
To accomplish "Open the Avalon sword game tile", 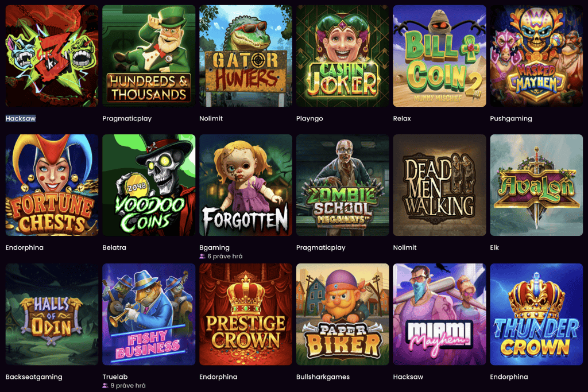I will click(536, 185).
